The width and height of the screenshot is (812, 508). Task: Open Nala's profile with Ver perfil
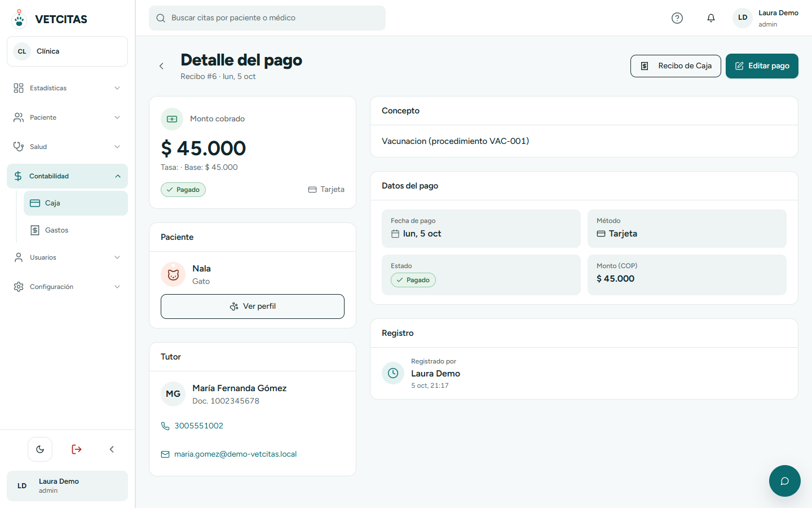(x=253, y=306)
